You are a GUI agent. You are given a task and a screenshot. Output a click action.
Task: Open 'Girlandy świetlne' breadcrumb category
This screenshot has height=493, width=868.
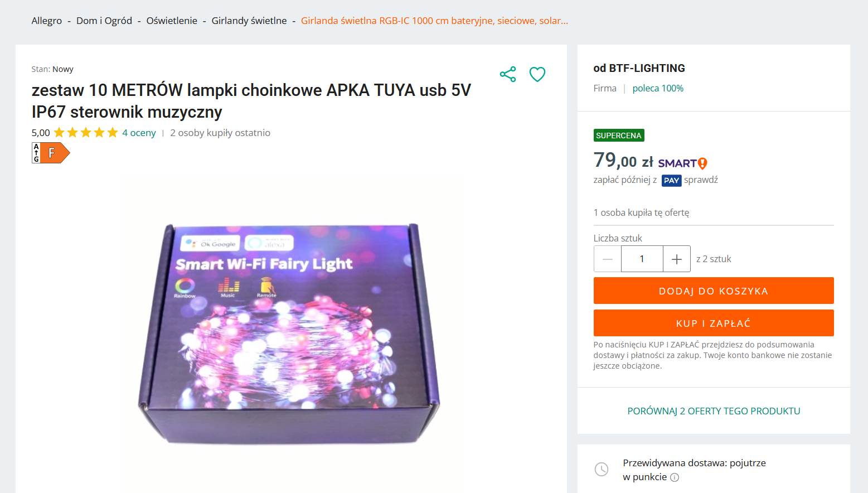(x=249, y=21)
